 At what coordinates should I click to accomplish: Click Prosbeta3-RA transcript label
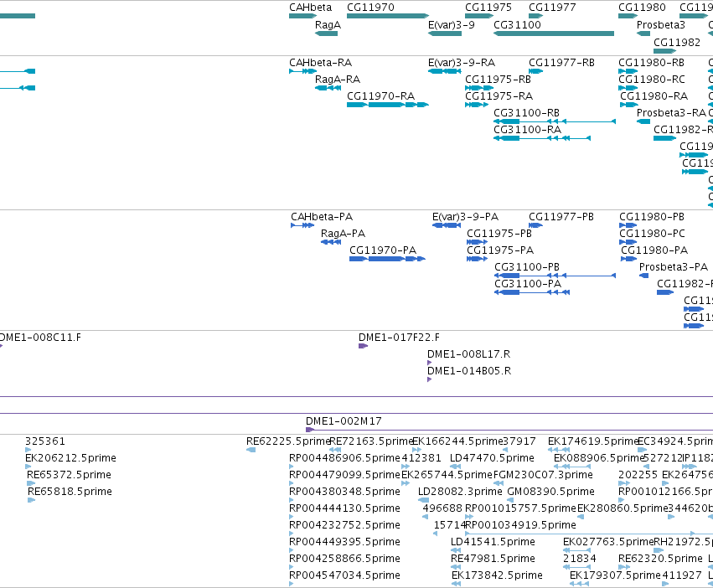tap(671, 113)
